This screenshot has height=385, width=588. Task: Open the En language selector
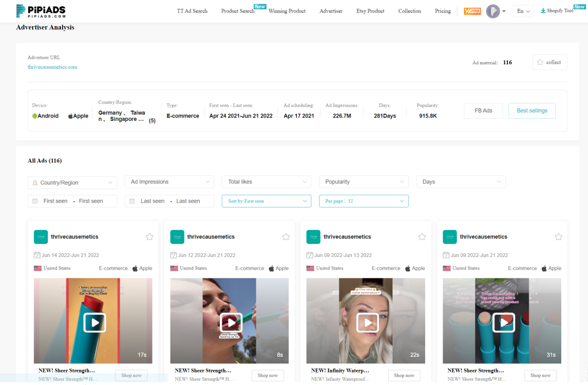point(523,11)
